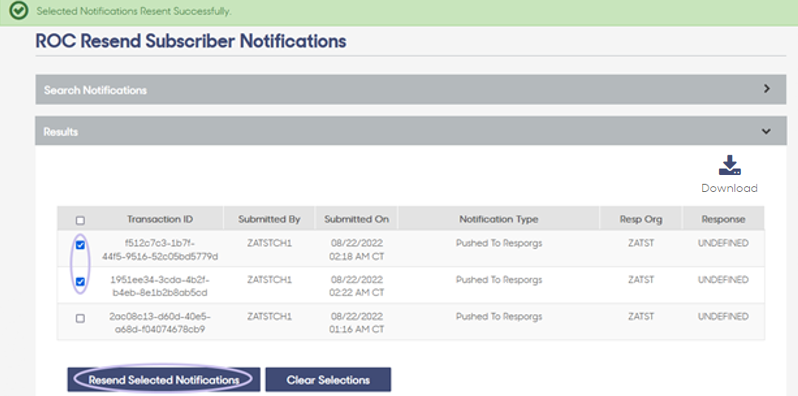798x396 pixels.
Task: Click the Download label text
Action: click(729, 188)
